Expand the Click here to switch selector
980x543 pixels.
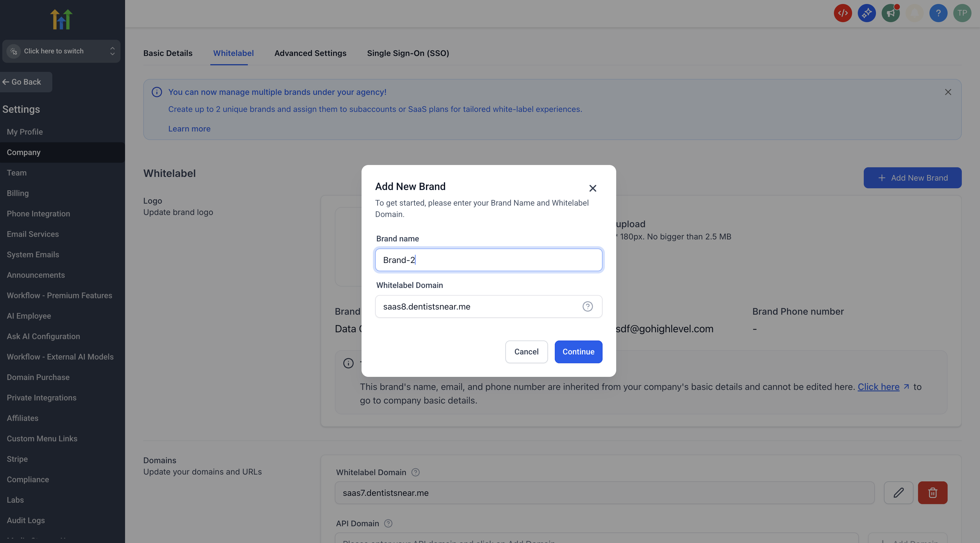[x=61, y=51]
